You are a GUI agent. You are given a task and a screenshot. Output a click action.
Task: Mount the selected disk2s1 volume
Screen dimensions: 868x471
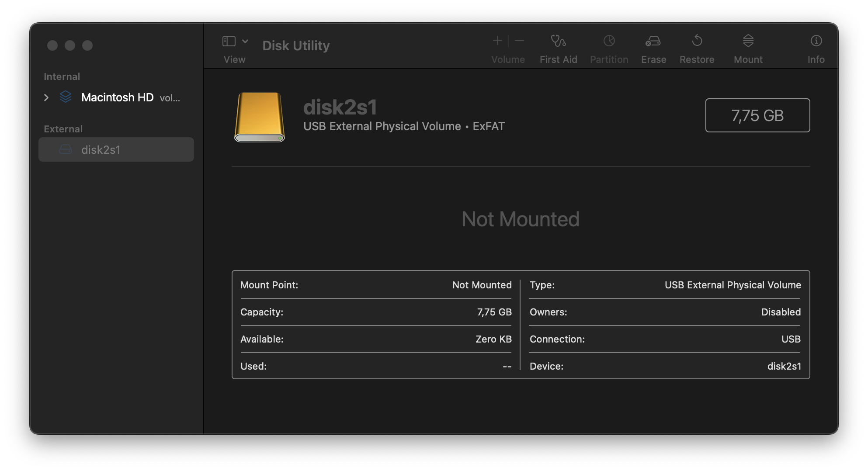(x=748, y=41)
